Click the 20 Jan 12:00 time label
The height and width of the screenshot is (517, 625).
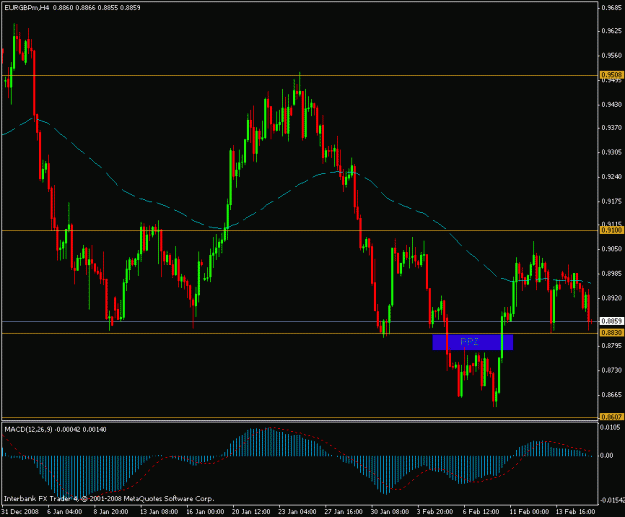click(x=252, y=511)
